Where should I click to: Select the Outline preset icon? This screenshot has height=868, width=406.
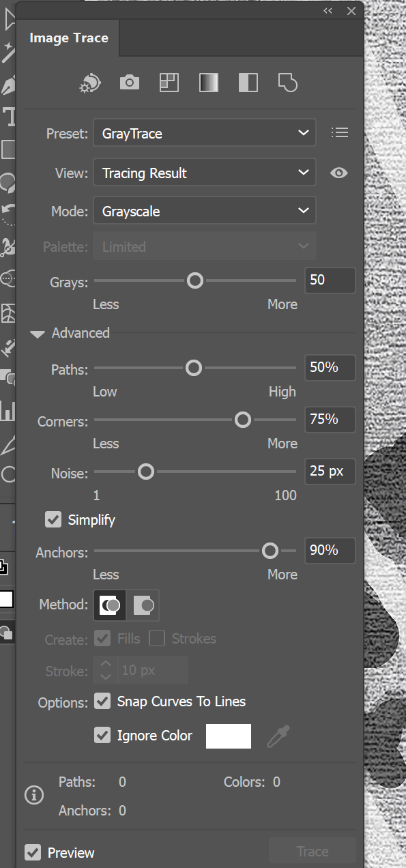(287, 82)
